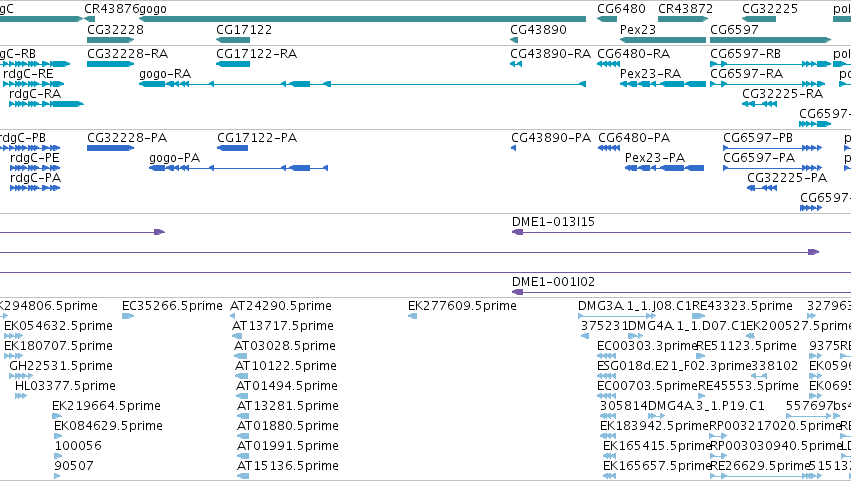The image size is (851, 481).
Task: Select the CG6597-PA label
Action: 759,157
